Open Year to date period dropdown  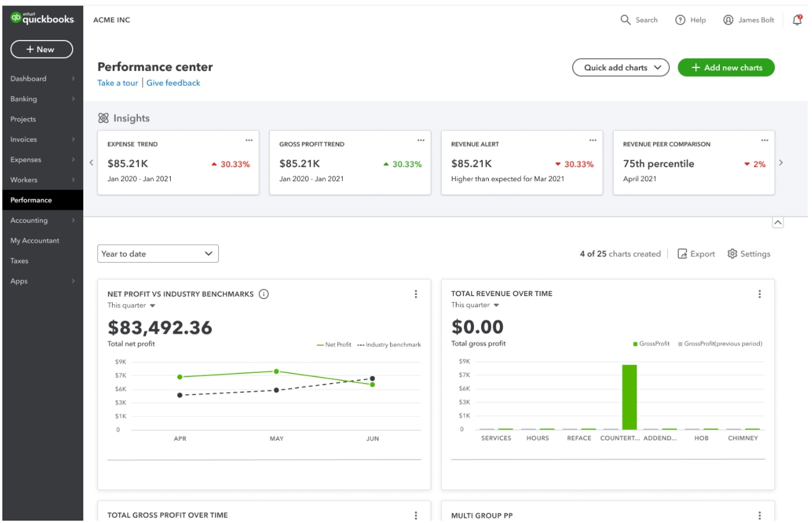point(158,254)
